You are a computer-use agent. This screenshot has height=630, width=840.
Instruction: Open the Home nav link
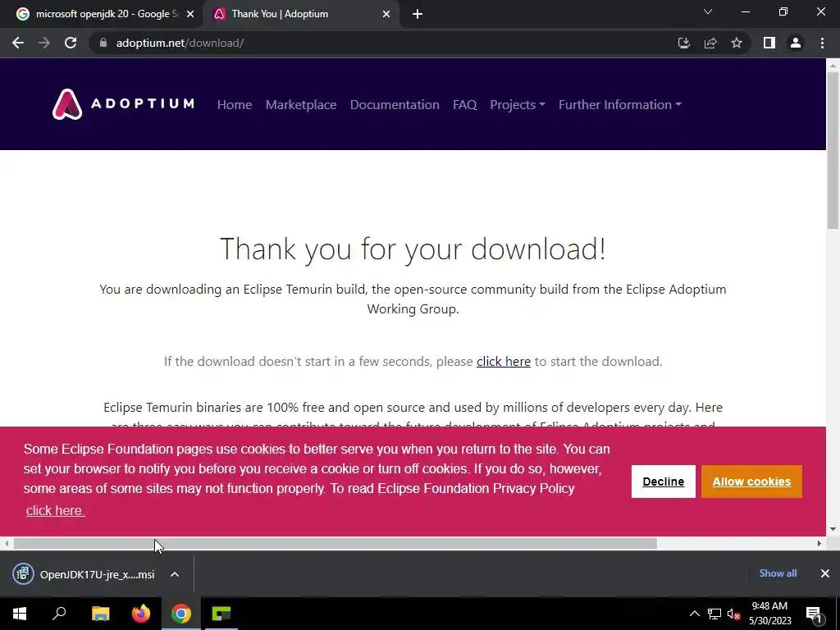click(235, 104)
